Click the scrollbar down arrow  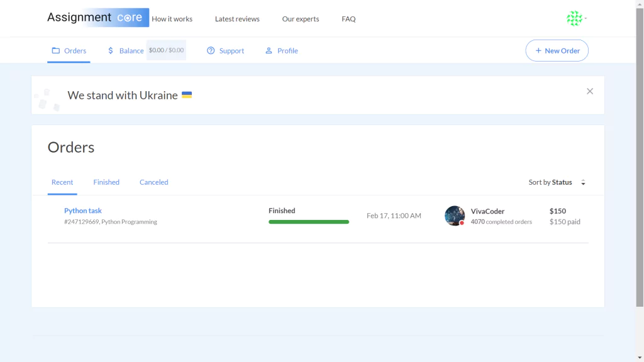point(640,358)
